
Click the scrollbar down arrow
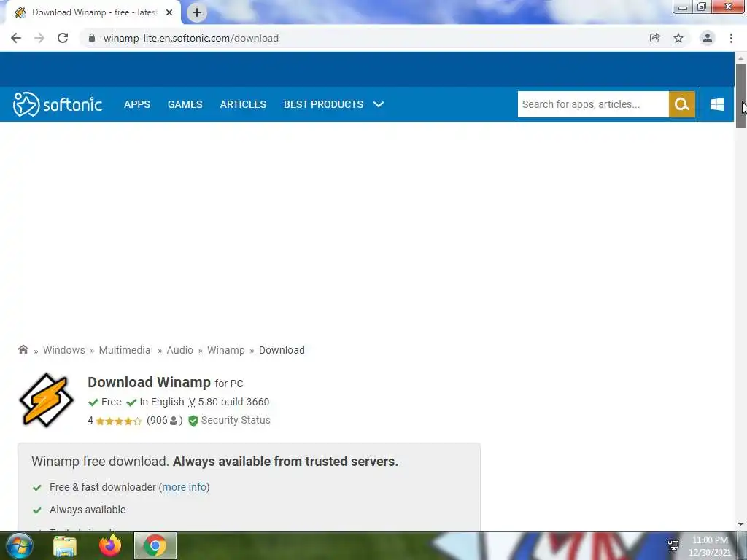tap(740, 524)
